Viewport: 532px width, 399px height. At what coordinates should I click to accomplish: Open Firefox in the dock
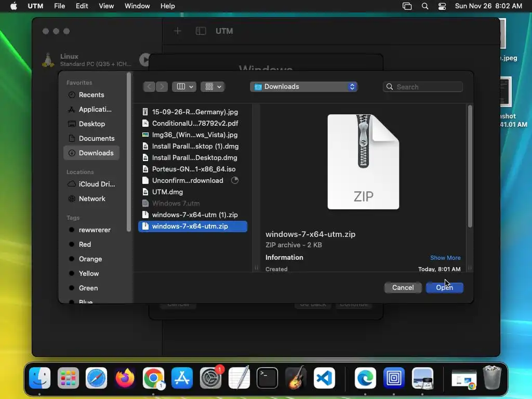125,378
